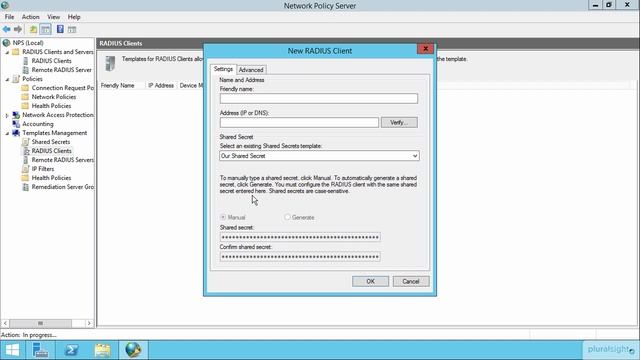The height and width of the screenshot is (360, 640).
Task: Open the Help menu
Action: (x=74, y=17)
